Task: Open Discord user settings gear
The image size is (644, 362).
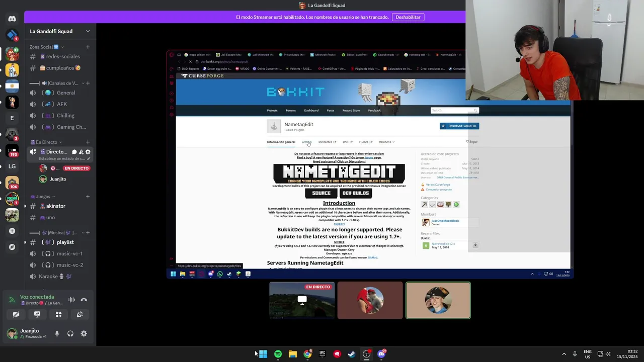Action: tap(84, 333)
